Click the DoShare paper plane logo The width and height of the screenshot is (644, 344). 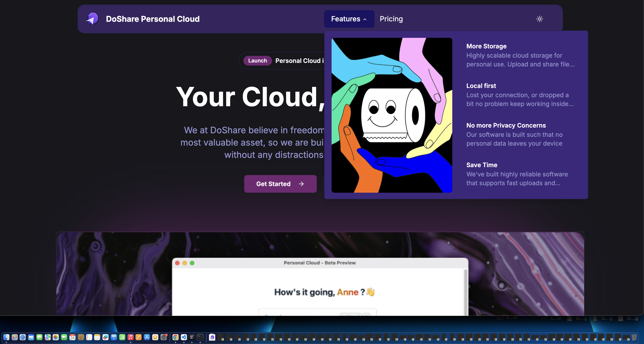tap(92, 18)
